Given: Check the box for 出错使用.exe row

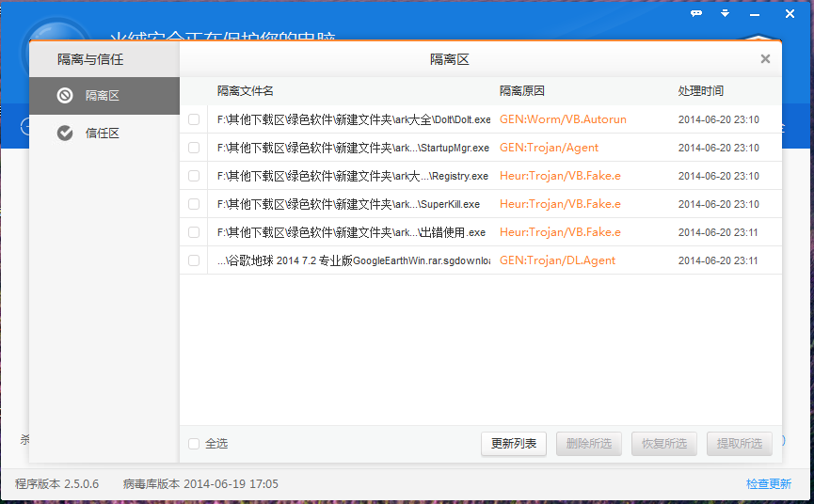Looking at the screenshot, I should coord(194,231).
